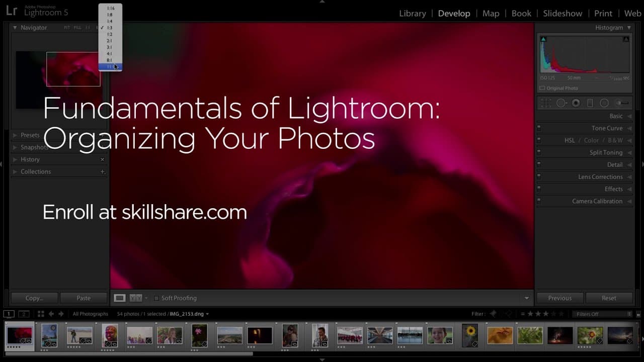The height and width of the screenshot is (362, 644).
Task: Toggle Tone Curve panel on/off switch
Action: pos(539,128)
